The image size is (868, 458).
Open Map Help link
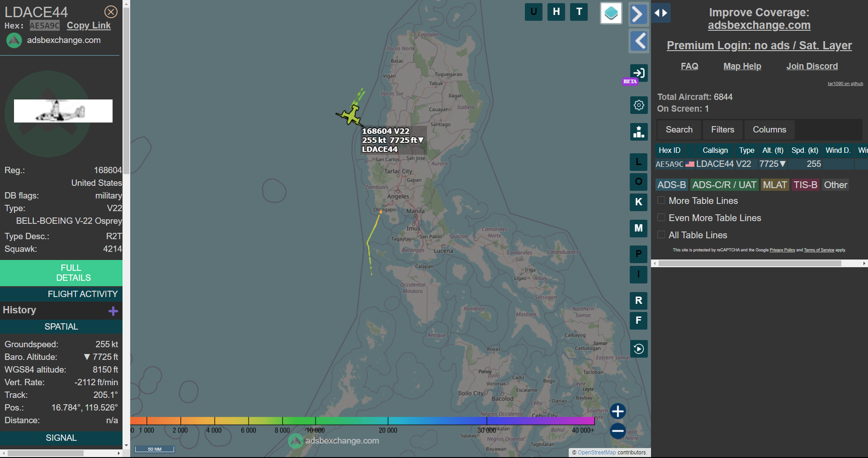(x=742, y=66)
